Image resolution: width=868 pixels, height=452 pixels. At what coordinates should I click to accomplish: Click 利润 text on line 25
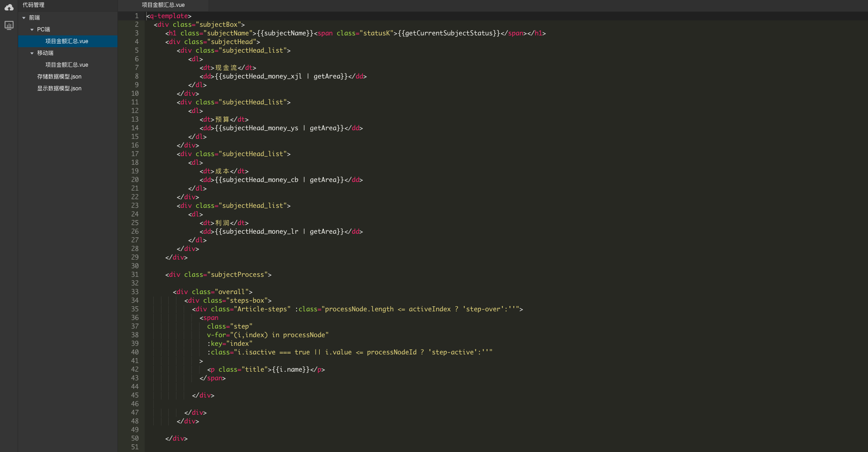pos(222,223)
